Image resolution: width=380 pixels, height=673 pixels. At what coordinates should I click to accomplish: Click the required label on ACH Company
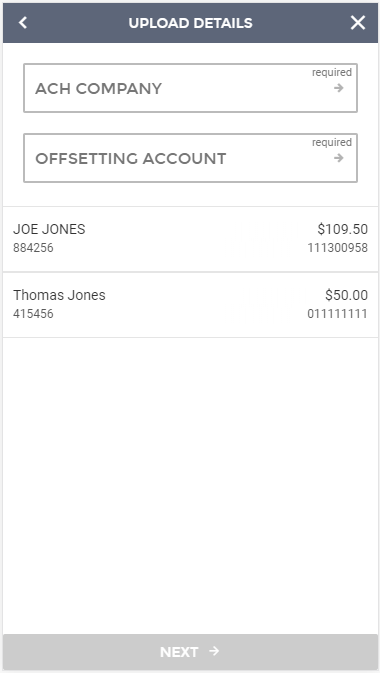pyautogui.click(x=332, y=73)
